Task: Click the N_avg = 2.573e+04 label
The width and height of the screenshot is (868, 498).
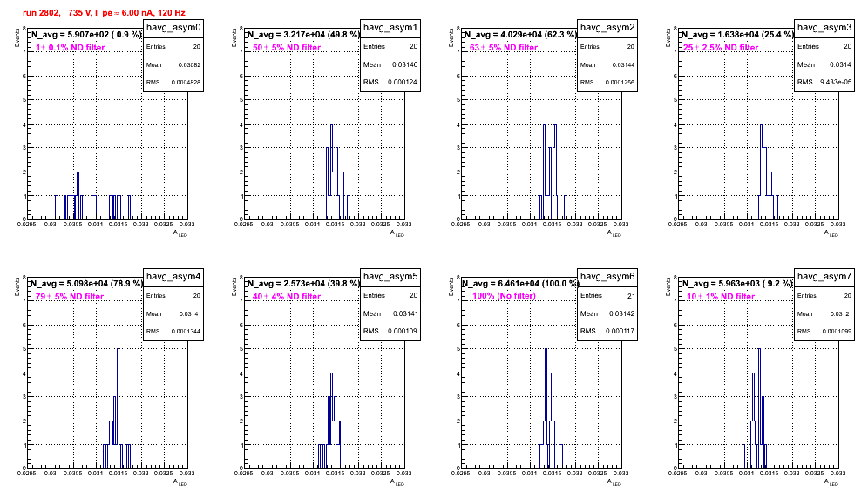Action: (303, 284)
